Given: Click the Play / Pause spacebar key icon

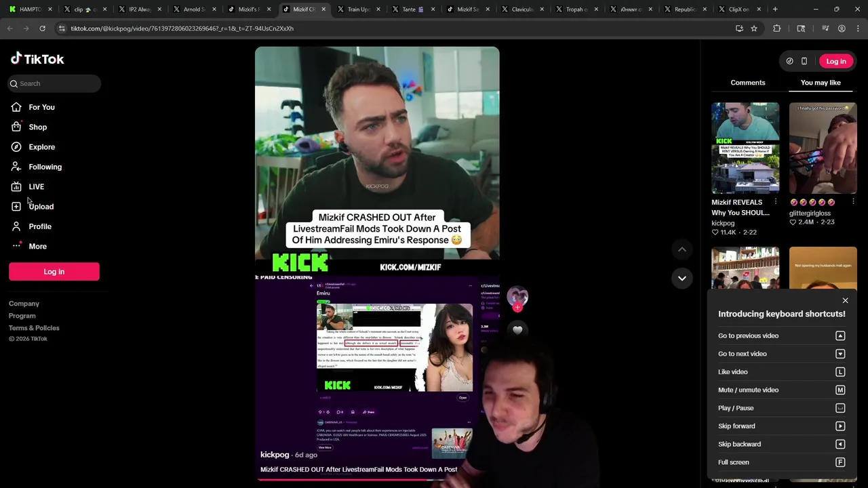Looking at the screenshot, I should coord(840,408).
